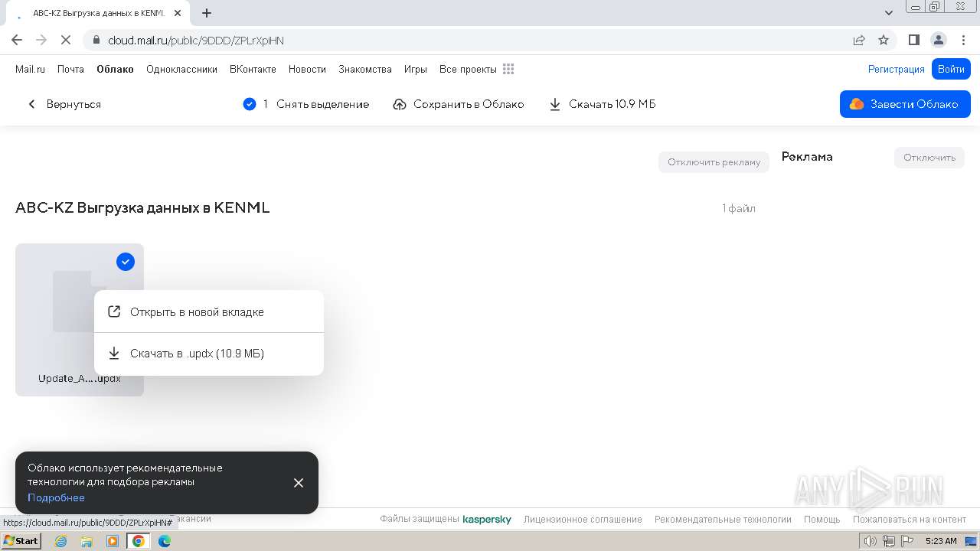Click Снять выделение
This screenshot has height=551, width=980.
click(x=322, y=104)
